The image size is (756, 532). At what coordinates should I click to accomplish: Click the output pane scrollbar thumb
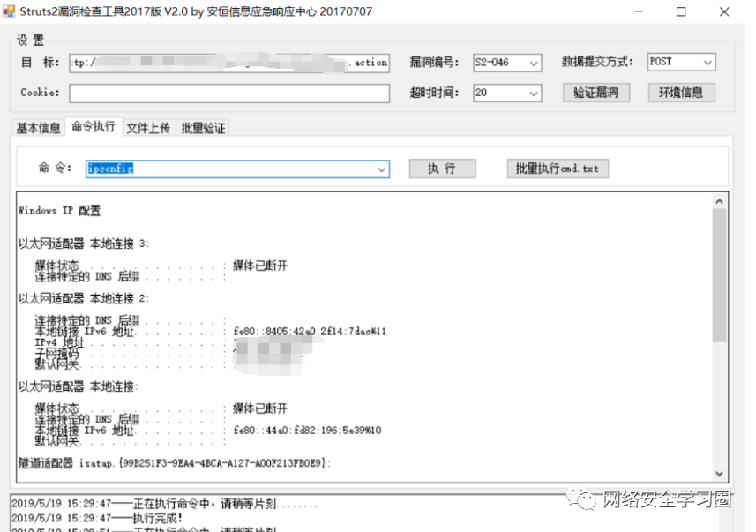pyautogui.click(x=719, y=275)
